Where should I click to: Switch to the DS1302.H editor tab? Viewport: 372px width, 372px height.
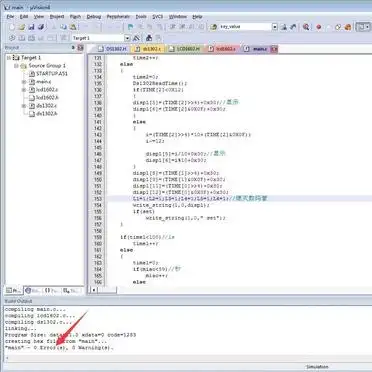113,49
